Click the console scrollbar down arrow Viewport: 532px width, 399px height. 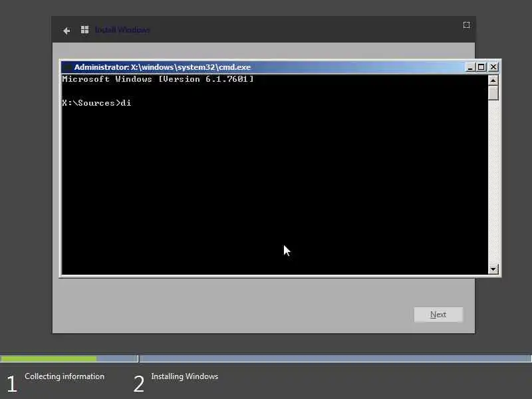pyautogui.click(x=493, y=269)
